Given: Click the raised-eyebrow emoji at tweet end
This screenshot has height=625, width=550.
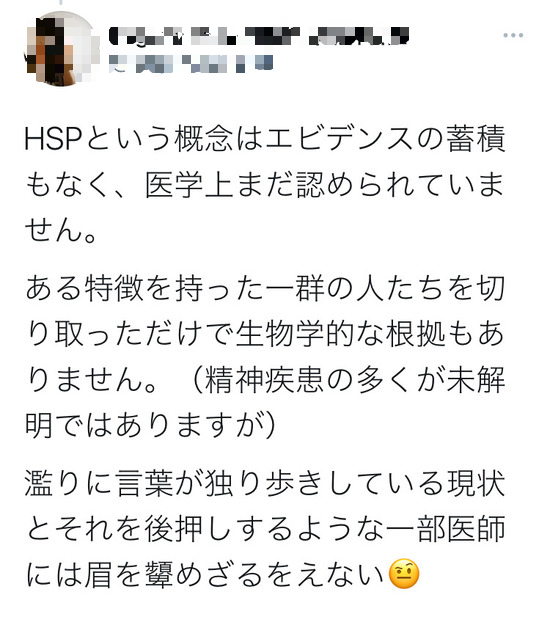Looking at the screenshot, I should [x=403, y=574].
